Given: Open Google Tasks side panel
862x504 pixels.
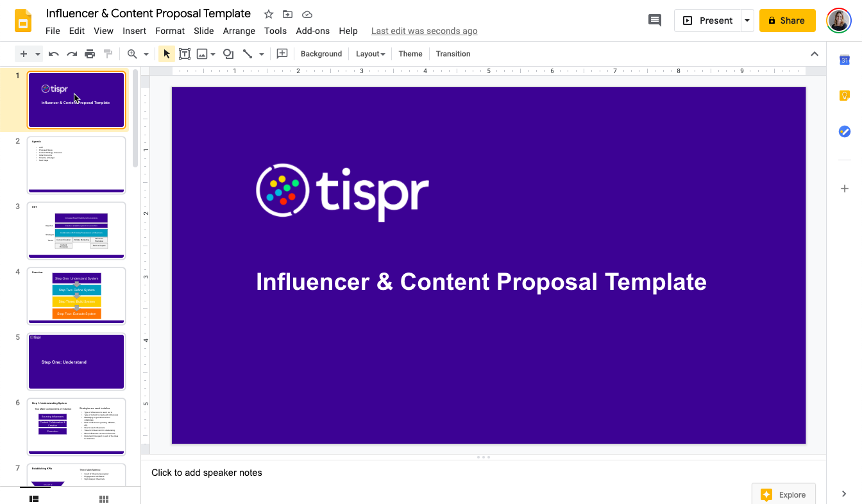Looking at the screenshot, I should (845, 131).
